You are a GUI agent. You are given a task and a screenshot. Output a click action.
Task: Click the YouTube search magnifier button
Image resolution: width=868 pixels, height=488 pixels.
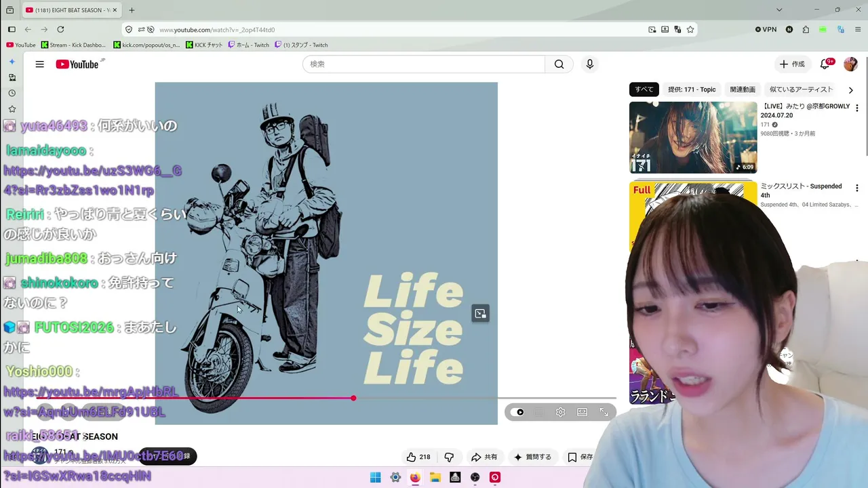coord(559,64)
